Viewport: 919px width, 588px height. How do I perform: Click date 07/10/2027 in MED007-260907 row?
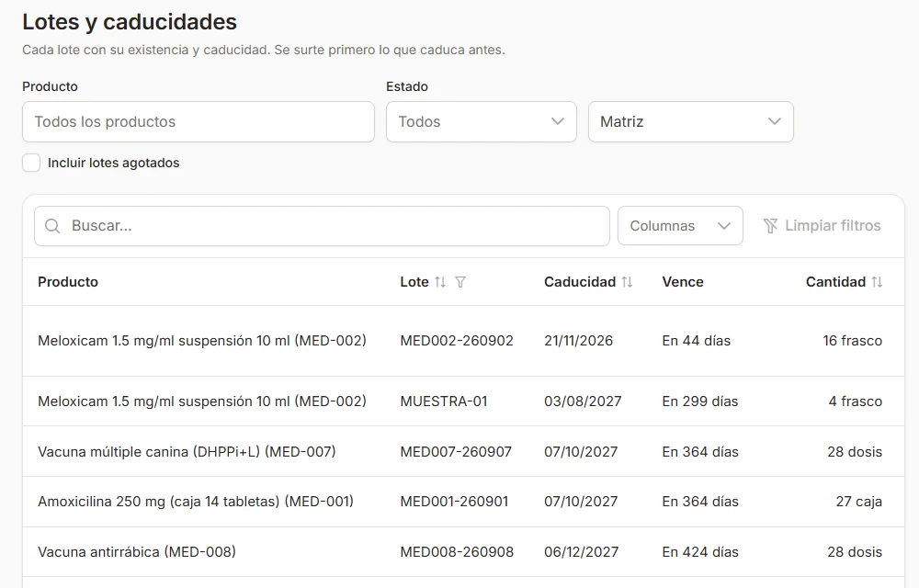pyautogui.click(x=581, y=451)
